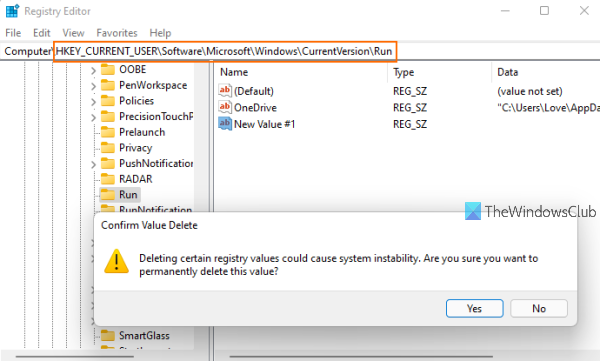Click the (Default) value icon
This screenshot has width=600, height=361.
225,91
